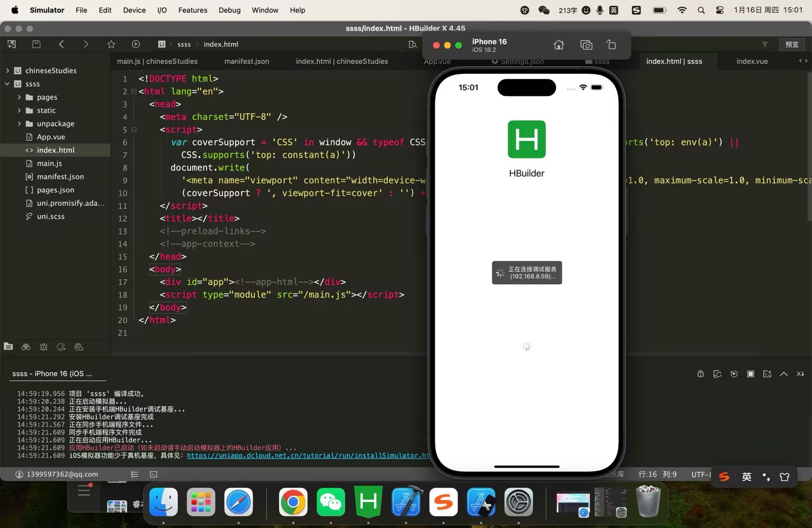Screen dimensions: 812x528
Task: Click the save icon in HBuilder toolbar
Action: 36,44
